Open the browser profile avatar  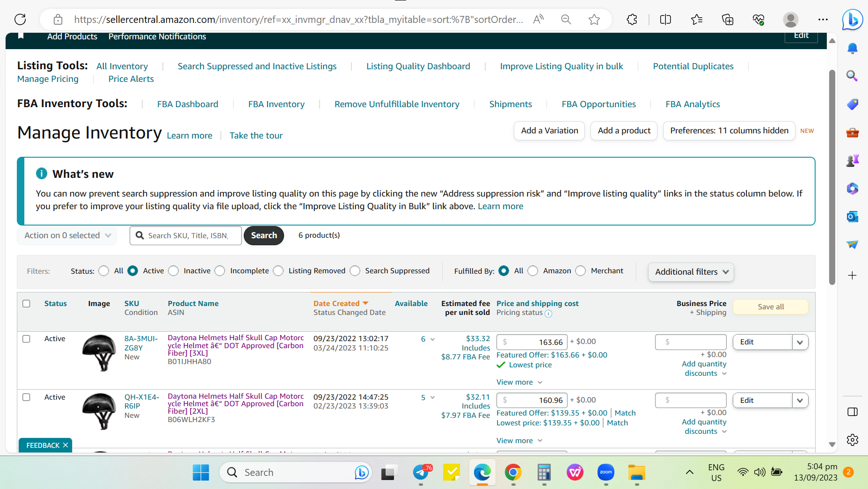pos(791,19)
